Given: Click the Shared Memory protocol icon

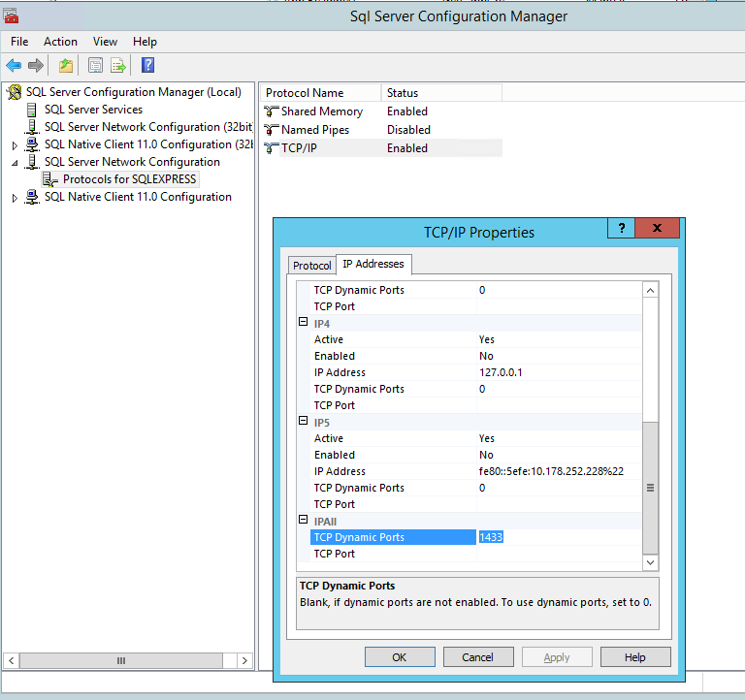Looking at the screenshot, I should click(x=271, y=111).
